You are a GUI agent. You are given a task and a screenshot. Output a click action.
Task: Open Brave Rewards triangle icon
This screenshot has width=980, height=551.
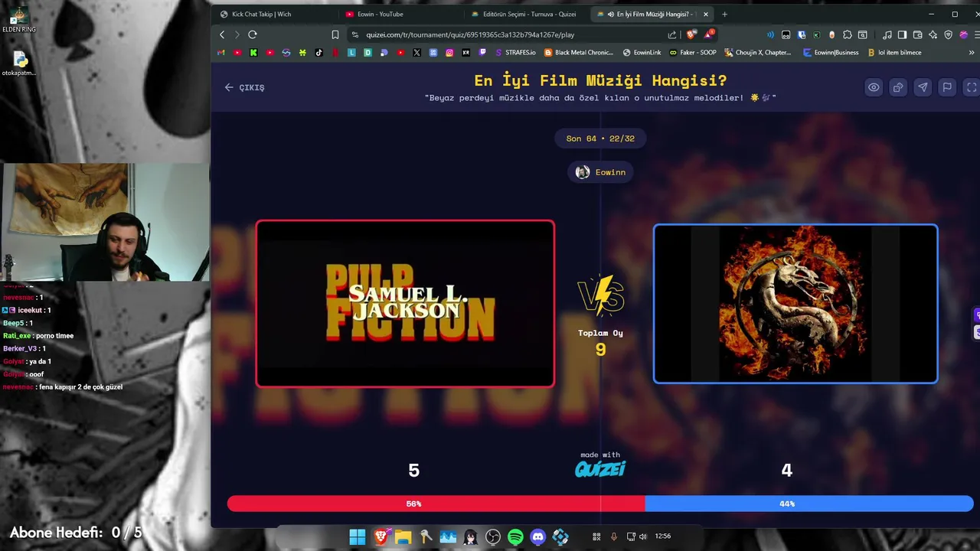[709, 34]
